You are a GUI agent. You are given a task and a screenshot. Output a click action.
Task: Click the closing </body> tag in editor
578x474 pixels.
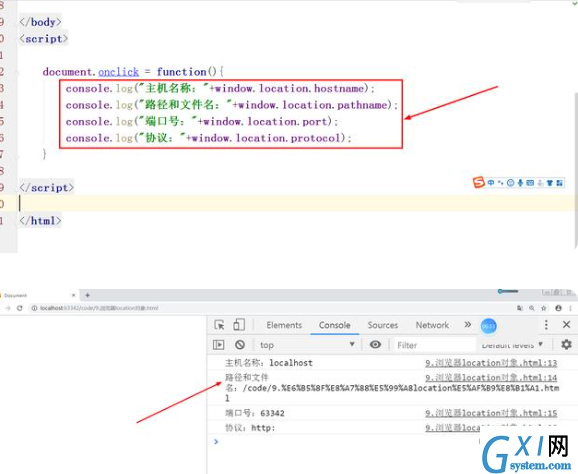(40, 22)
